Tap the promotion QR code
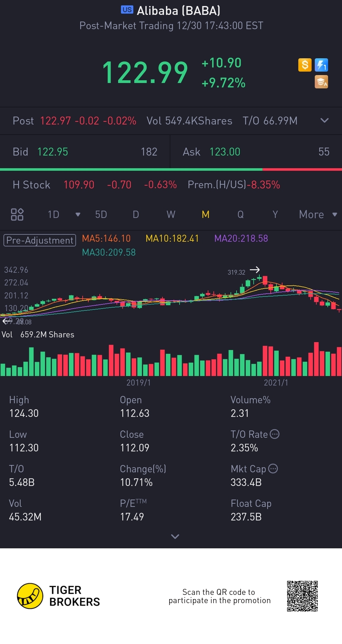 [302, 596]
